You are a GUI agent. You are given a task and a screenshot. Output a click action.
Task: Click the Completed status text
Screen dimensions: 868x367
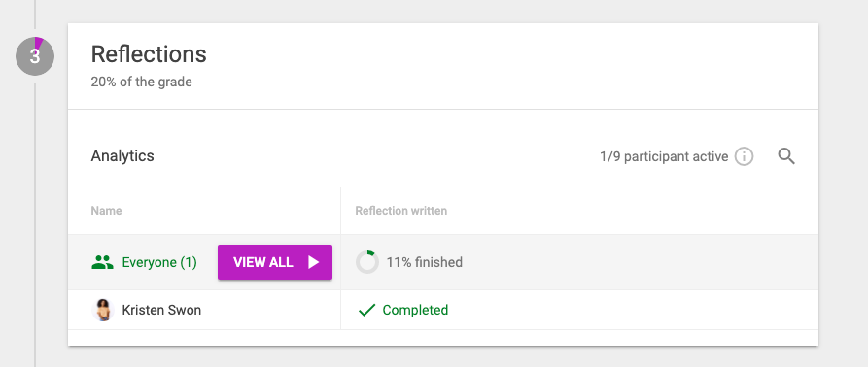click(x=415, y=310)
